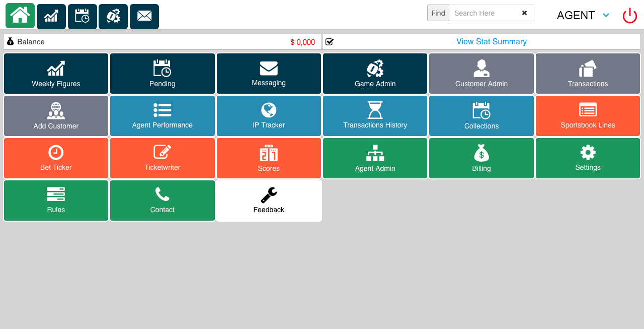Open the Sportsbook Lines tile
Viewport: 644px width, 329px height.
[x=588, y=116]
